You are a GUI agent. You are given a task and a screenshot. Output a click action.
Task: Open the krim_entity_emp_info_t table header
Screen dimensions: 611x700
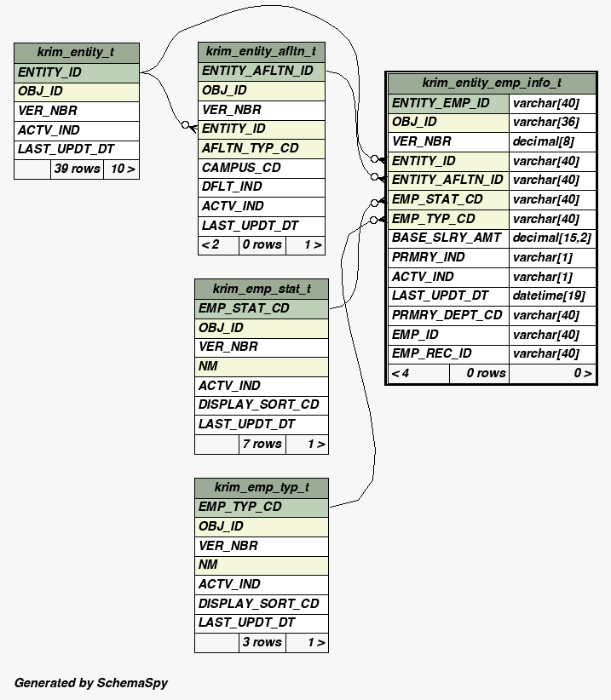pyautogui.click(x=492, y=83)
